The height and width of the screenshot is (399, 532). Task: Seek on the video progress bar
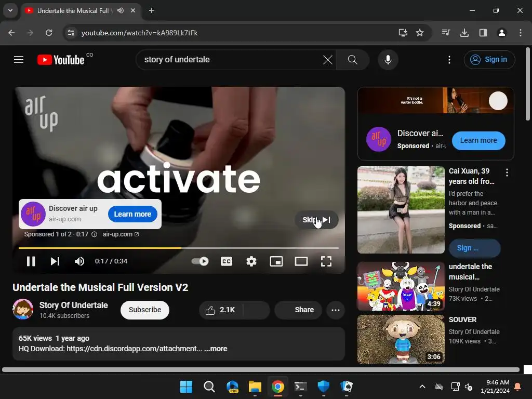tap(179, 248)
